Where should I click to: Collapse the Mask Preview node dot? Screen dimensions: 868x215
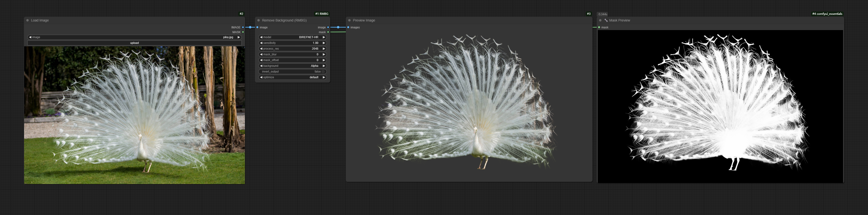[x=600, y=20]
